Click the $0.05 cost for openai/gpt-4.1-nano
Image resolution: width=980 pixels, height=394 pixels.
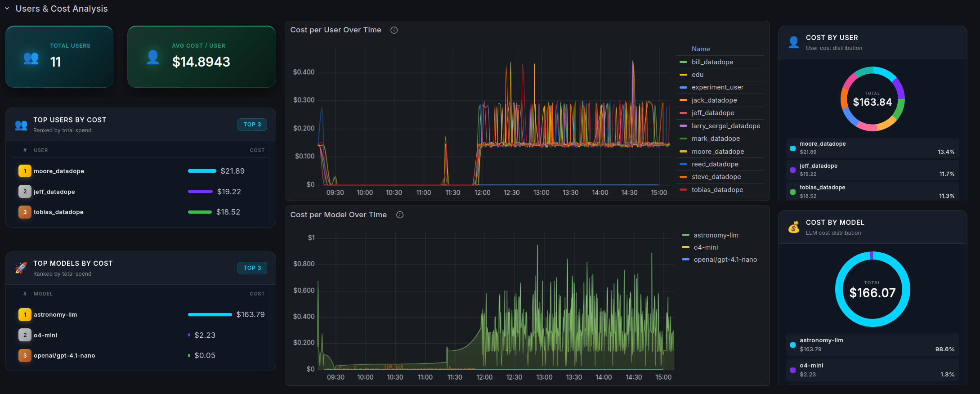205,355
